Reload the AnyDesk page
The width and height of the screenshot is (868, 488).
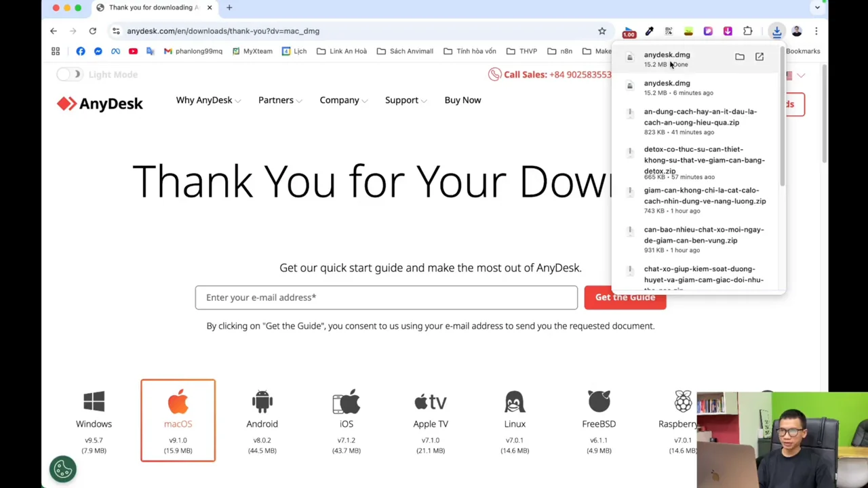[93, 31]
